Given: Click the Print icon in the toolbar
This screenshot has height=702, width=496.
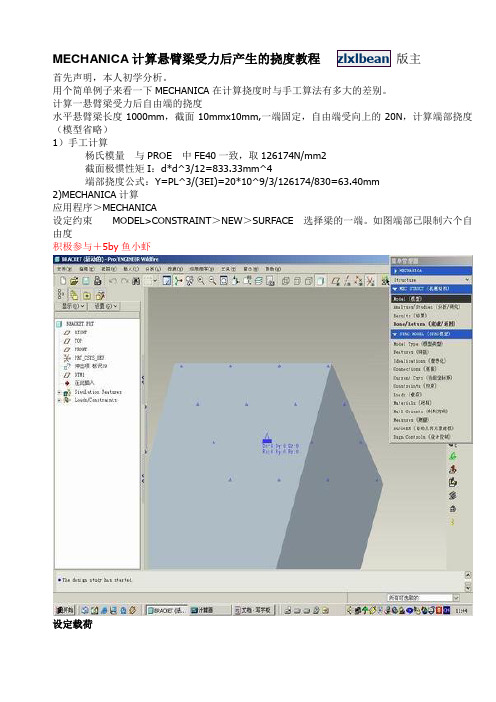Looking at the screenshot, I should [97, 281].
